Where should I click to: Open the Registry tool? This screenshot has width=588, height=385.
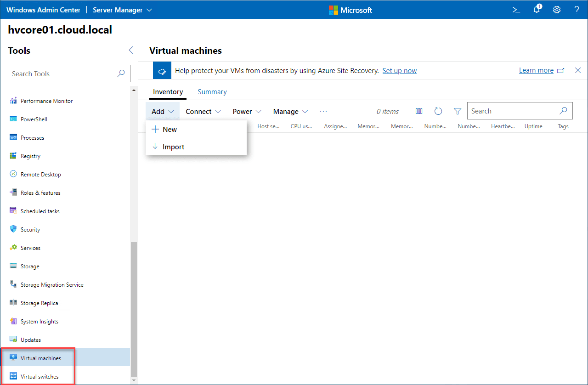coord(65,156)
